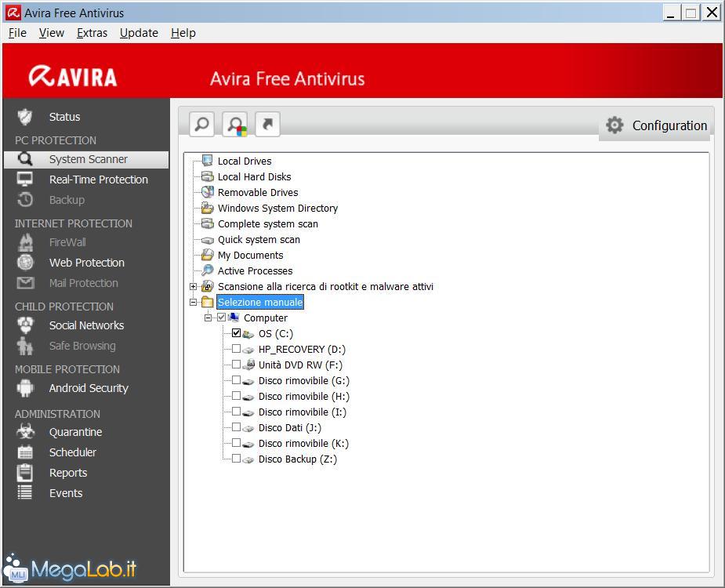Viewport: 725px width, 588px height.
Task: Click the Mail Protection envelope icon
Action: pyautogui.click(x=25, y=283)
